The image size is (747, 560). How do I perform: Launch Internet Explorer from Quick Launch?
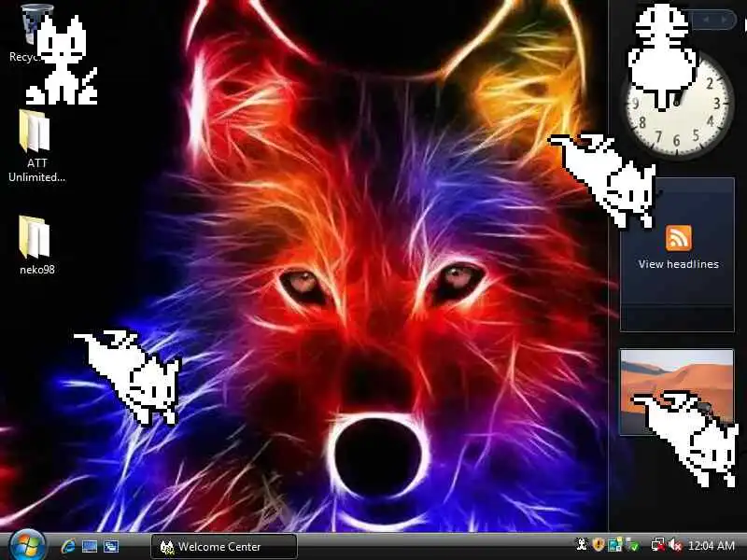coord(68,546)
